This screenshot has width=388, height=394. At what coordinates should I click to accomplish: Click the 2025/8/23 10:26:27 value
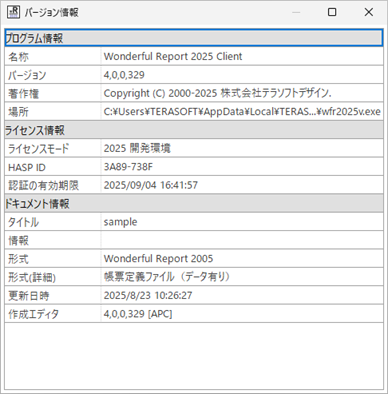(148, 295)
